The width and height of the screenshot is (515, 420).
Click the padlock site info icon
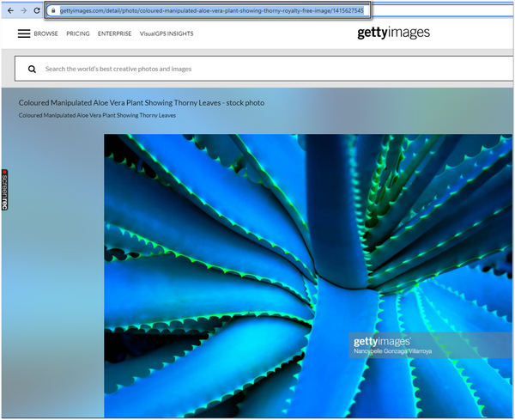pos(53,10)
